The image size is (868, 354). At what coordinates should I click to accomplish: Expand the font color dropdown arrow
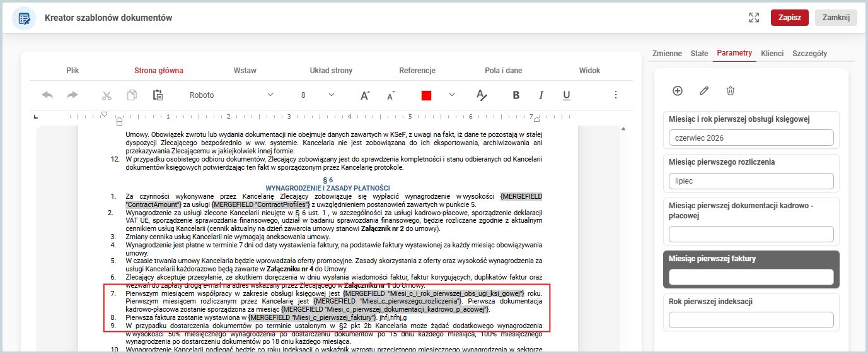[451, 95]
